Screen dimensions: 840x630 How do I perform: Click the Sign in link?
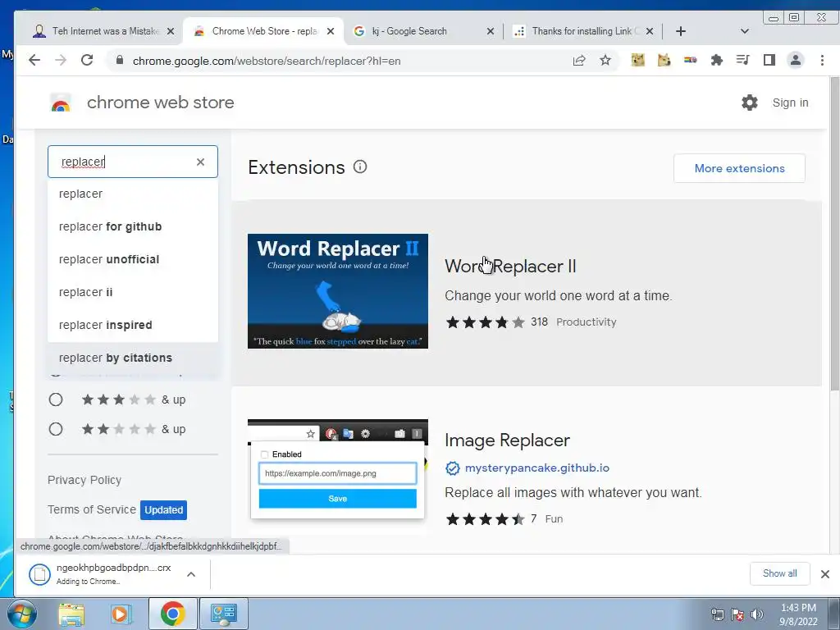click(x=790, y=103)
